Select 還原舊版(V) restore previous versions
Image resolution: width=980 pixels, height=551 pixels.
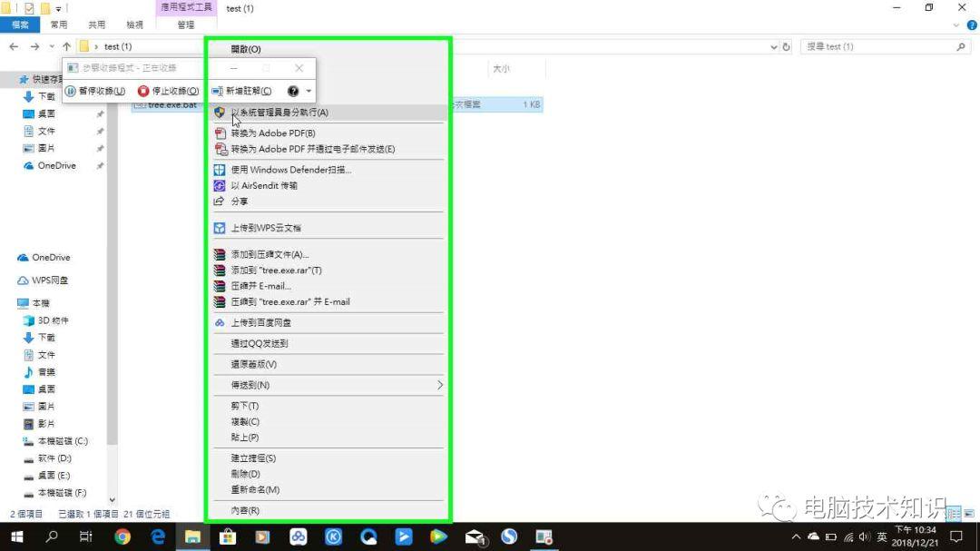328,364
